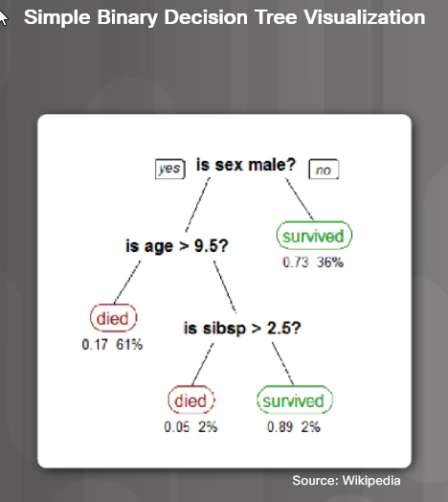Click the '0.17 61%' statistics text
Viewport: 448px width, 502px height.
[x=112, y=345]
